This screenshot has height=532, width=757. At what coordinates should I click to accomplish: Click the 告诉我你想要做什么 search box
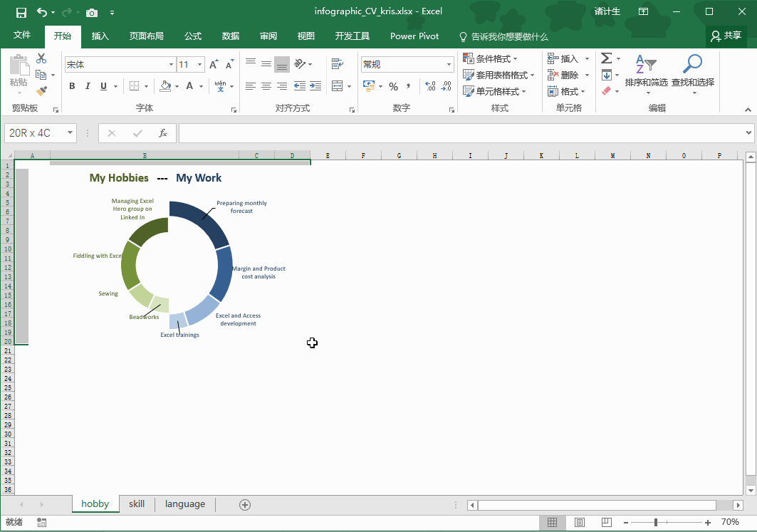click(x=503, y=37)
